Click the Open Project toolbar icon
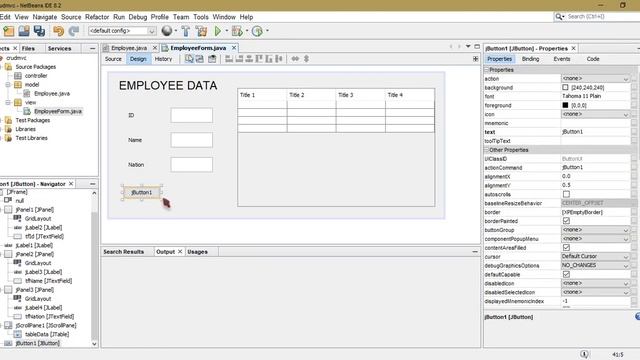This screenshot has height=360, width=640. click(24, 31)
